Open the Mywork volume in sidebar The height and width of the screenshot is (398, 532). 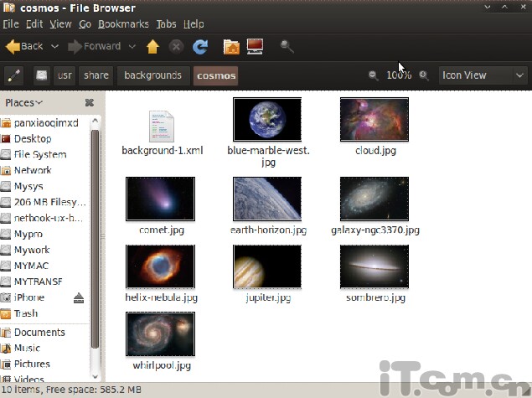coord(44,250)
